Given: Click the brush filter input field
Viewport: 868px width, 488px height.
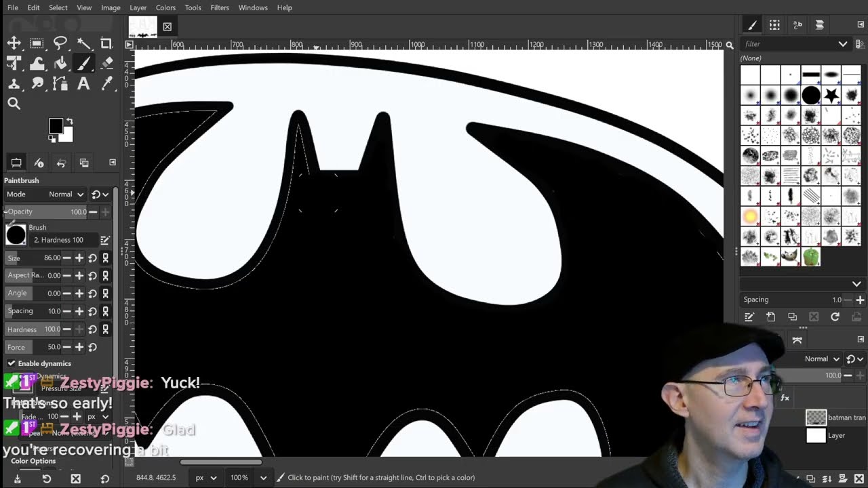Looking at the screenshot, I should (x=788, y=44).
